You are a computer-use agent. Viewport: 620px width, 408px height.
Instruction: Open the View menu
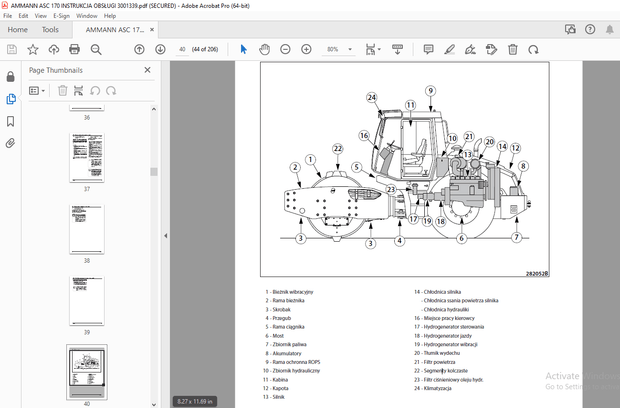41,16
